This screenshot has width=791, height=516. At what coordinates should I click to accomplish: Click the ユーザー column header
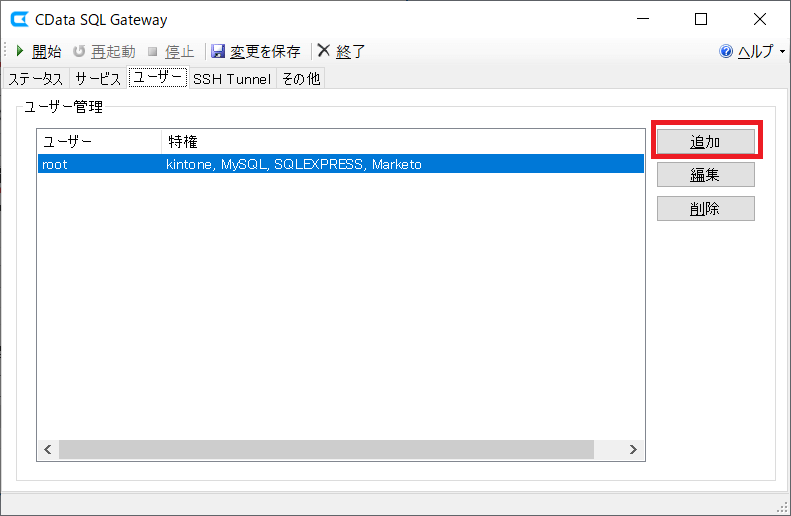tap(100, 142)
